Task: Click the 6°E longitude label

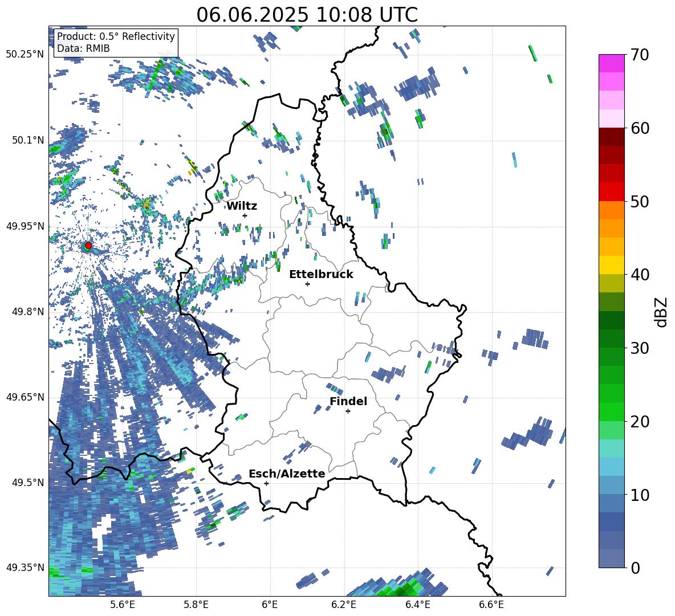Action: click(270, 605)
